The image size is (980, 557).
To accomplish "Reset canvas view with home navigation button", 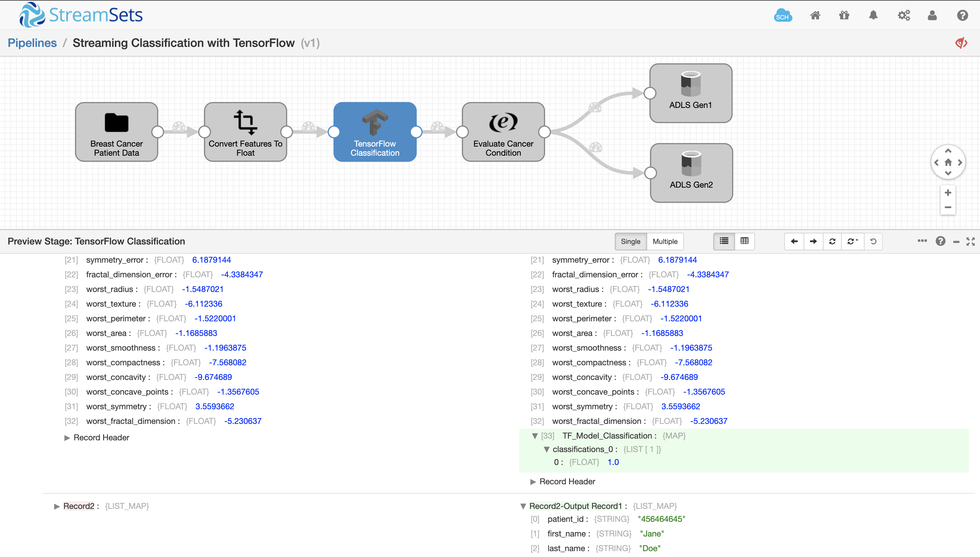I will coord(948,162).
